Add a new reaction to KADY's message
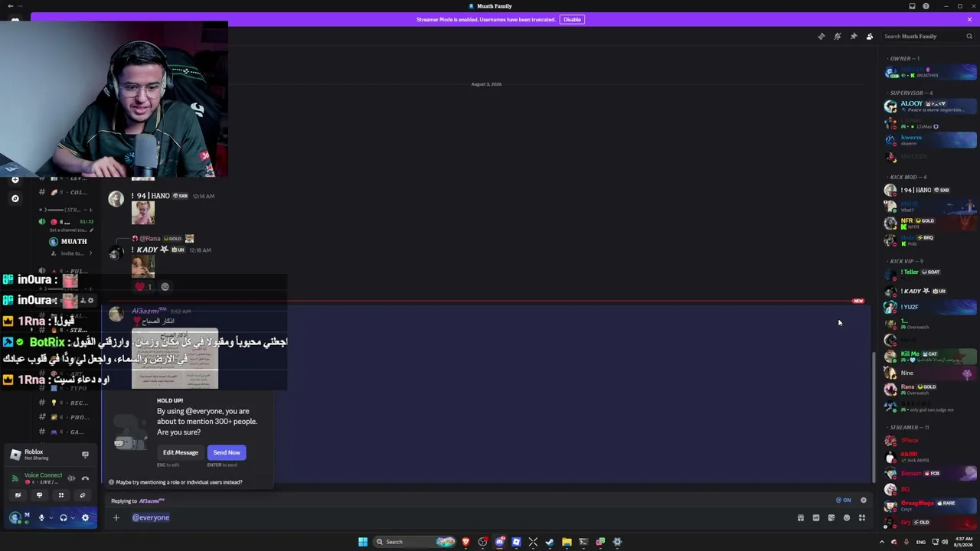The image size is (980, 551). pyautogui.click(x=165, y=287)
